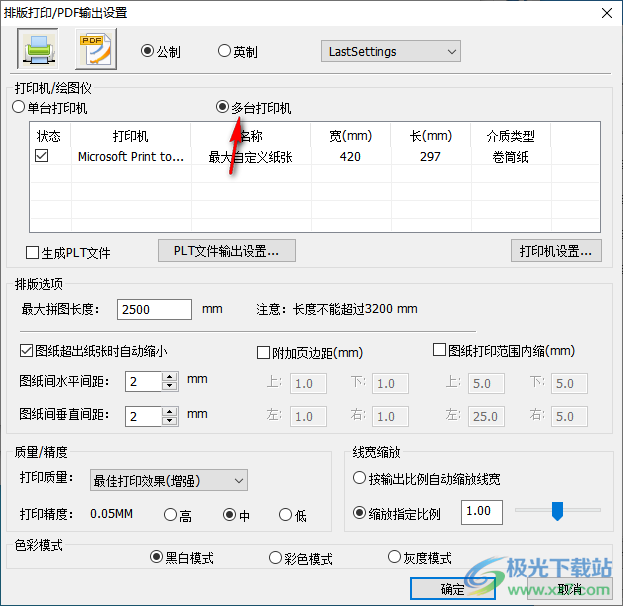Select 多台打印机 multiple printers option
Image resolution: width=623 pixels, height=606 pixels.
pos(253,108)
